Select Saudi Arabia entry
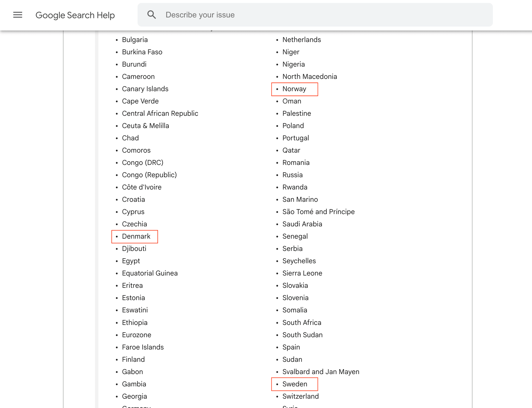Screen dimensions: 532x408 click(302, 224)
